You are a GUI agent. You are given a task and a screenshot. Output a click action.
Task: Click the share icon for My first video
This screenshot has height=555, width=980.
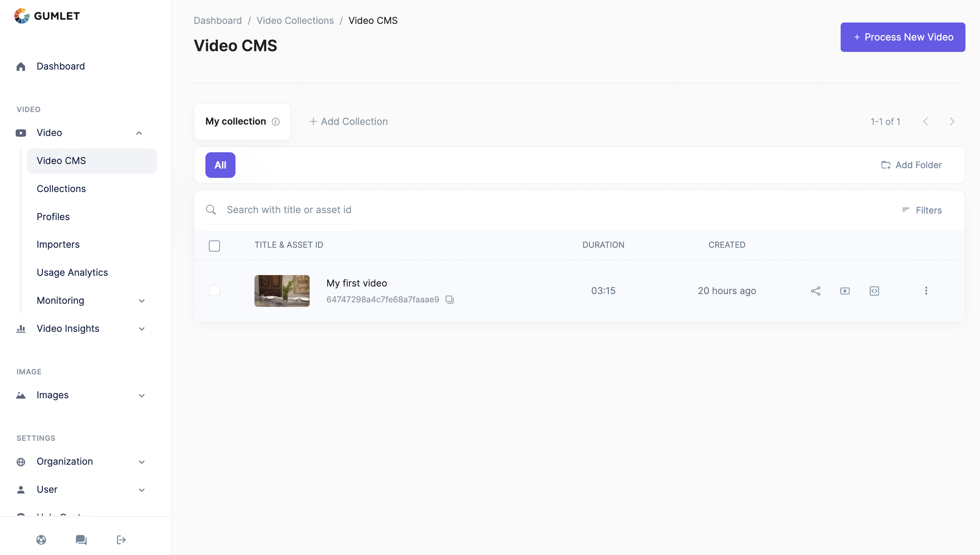tap(815, 291)
